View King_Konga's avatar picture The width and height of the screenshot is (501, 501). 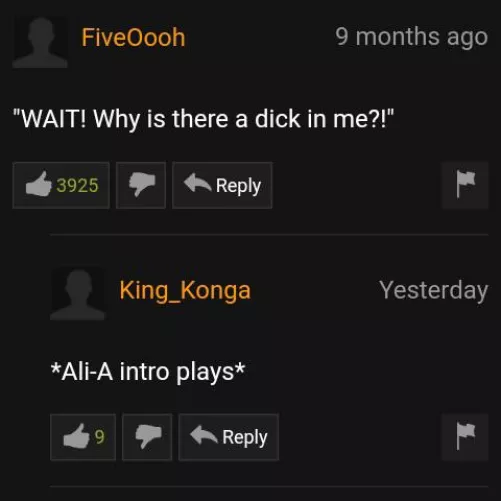coord(78,294)
